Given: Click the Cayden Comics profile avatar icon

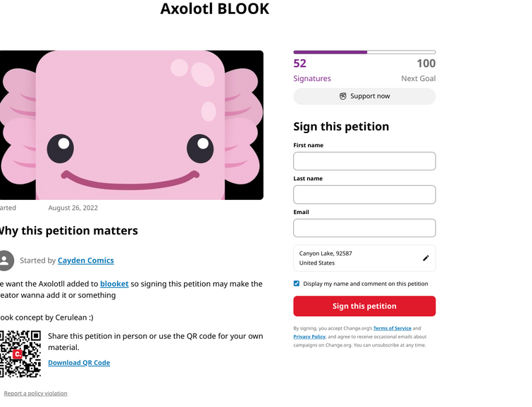Looking at the screenshot, I should tap(6, 261).
